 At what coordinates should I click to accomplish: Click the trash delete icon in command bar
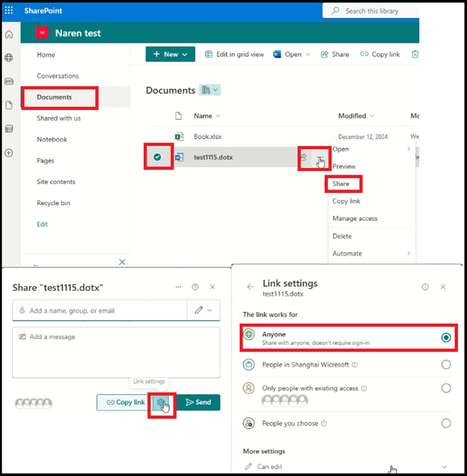tap(415, 54)
